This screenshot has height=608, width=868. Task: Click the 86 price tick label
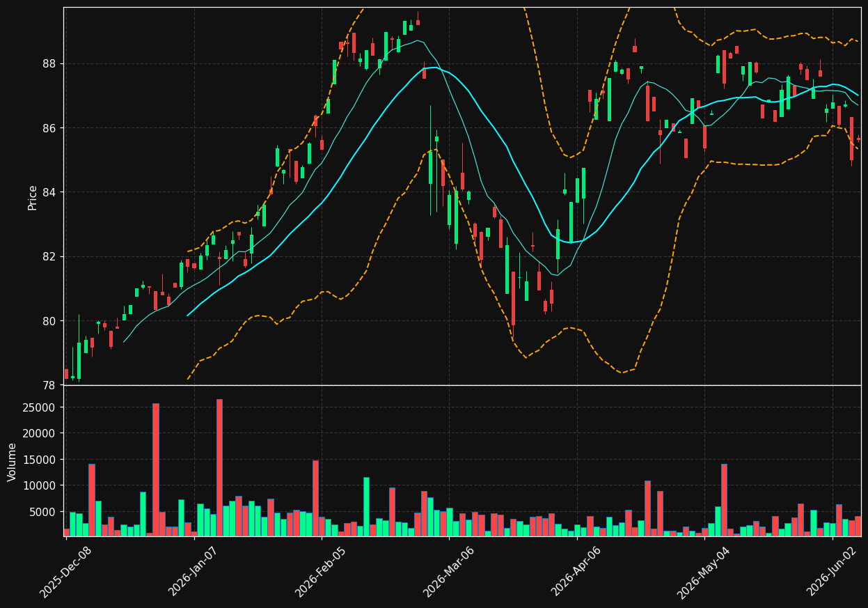pyautogui.click(x=50, y=128)
